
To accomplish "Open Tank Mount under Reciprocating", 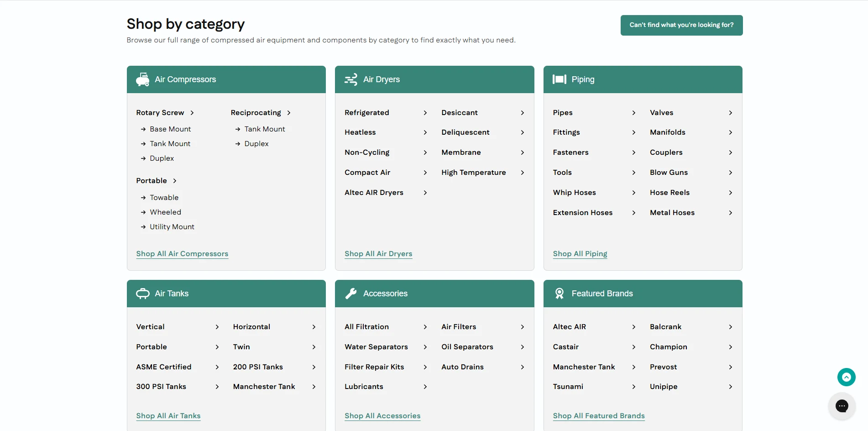I will [265, 129].
